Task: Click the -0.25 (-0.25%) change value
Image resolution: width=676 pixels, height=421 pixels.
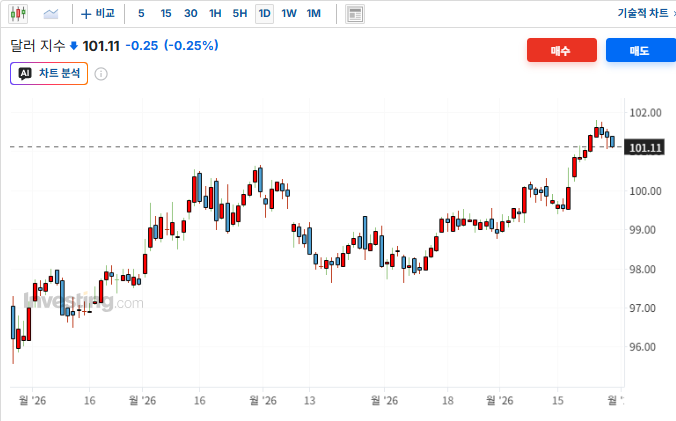Action: pyautogui.click(x=172, y=45)
